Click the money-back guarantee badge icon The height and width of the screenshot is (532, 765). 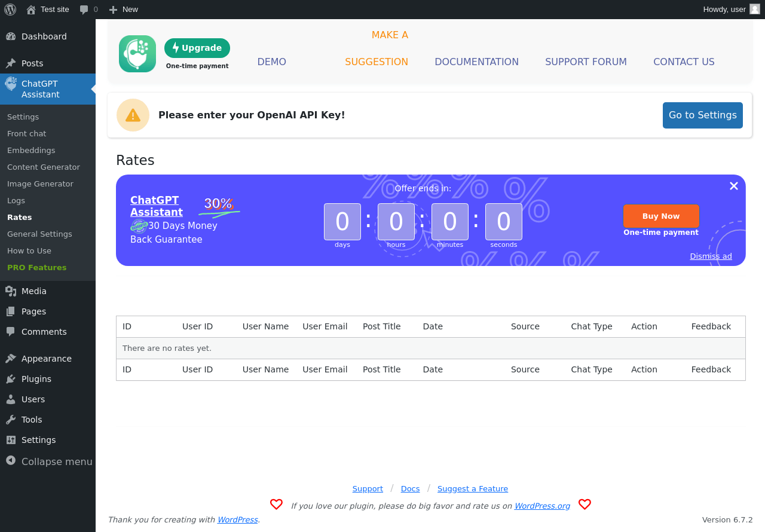point(139,226)
